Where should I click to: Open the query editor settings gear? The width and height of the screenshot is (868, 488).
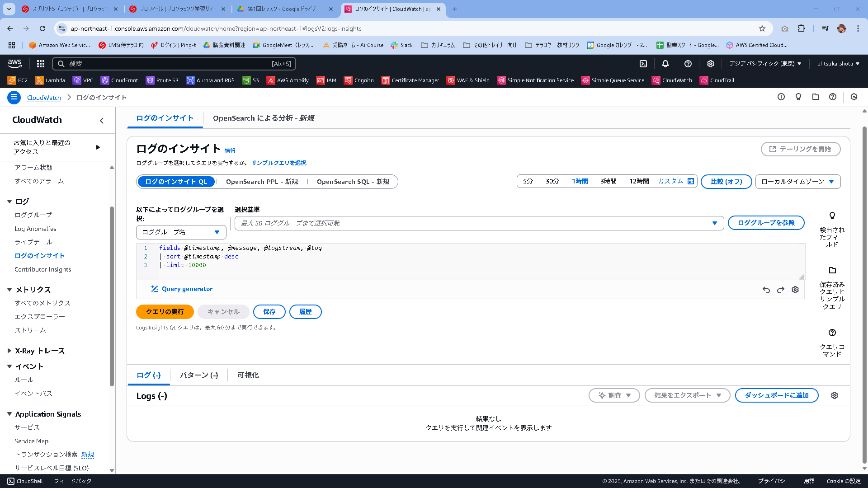coord(795,290)
